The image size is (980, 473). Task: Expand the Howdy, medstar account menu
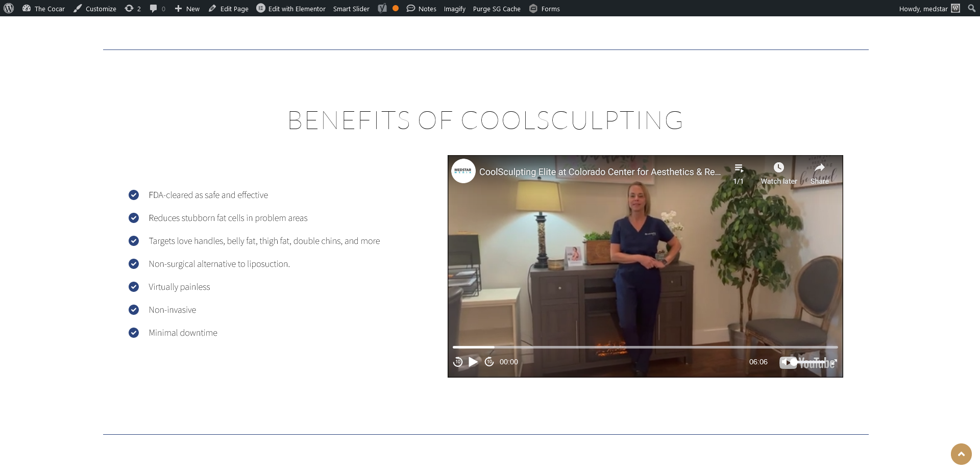(929, 9)
